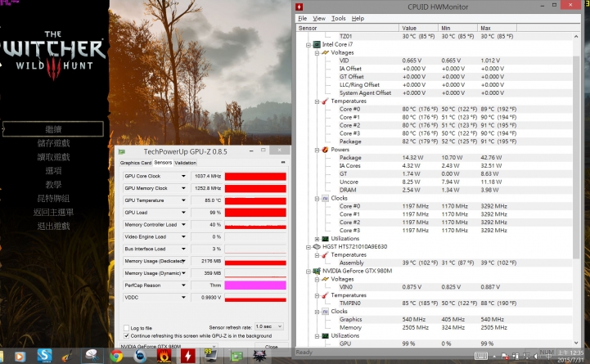
Task: Open the Snipping Tool taskbar icon
Action: coord(92,355)
